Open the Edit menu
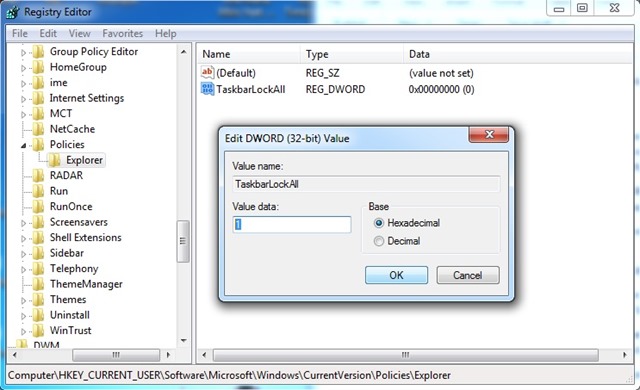Image resolution: width=640 pixels, height=390 pixels. (x=48, y=33)
